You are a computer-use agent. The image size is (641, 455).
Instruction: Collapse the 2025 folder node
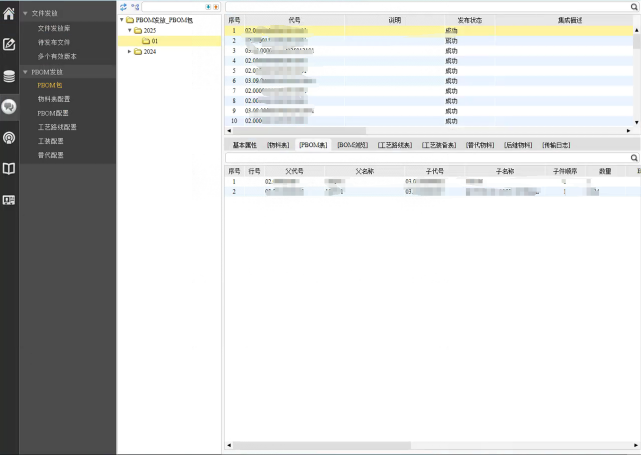coord(128,30)
